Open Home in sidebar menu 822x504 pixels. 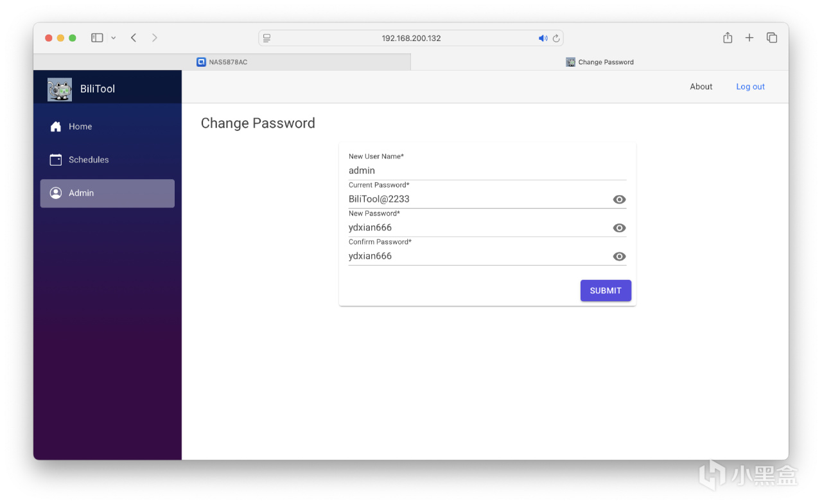click(x=107, y=126)
